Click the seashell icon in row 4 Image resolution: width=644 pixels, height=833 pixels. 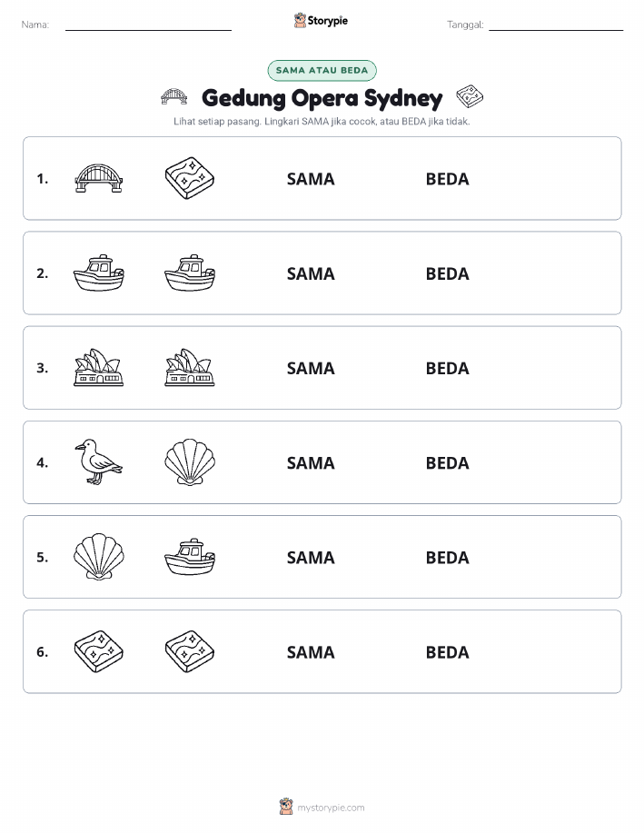[190, 461]
